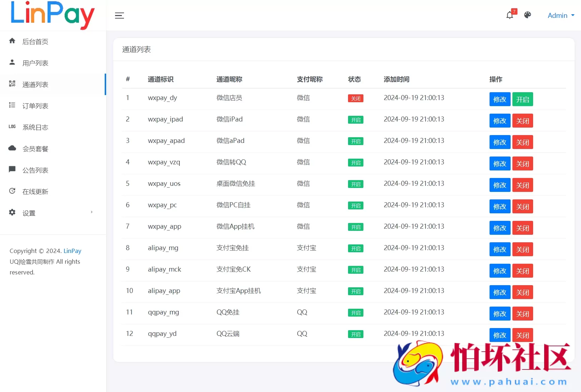Select the 用户列表 user icon in sidebar

(12, 63)
